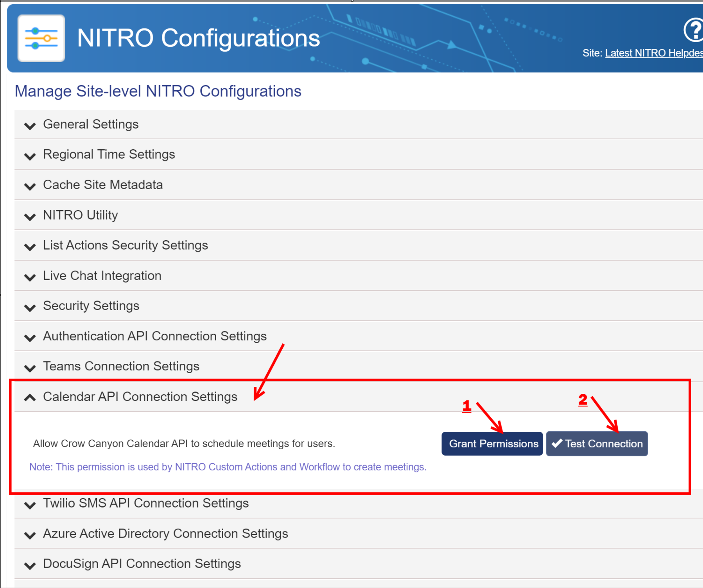Open the Latest NITRO Helpdesk site link
The height and width of the screenshot is (588, 703).
coord(654,53)
